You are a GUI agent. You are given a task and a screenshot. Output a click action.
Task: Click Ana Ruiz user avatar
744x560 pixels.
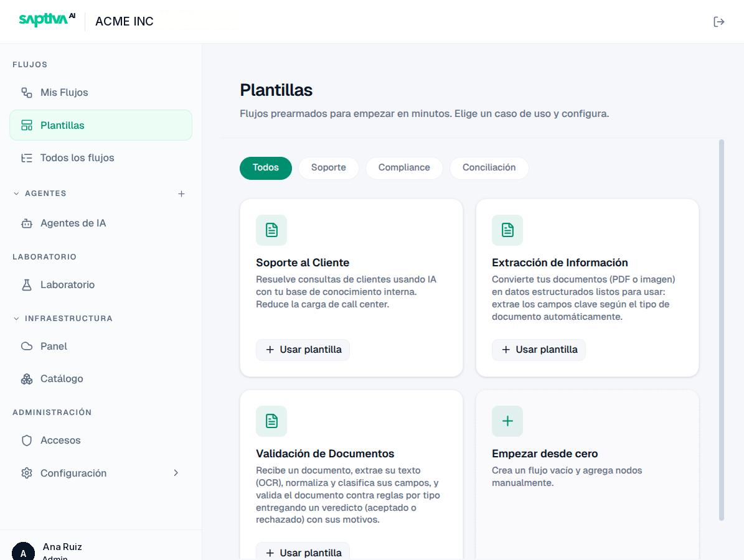click(23, 553)
